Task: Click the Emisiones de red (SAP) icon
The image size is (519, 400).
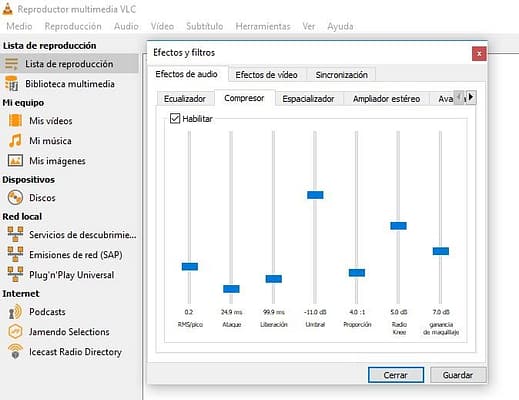Action: pos(15,254)
